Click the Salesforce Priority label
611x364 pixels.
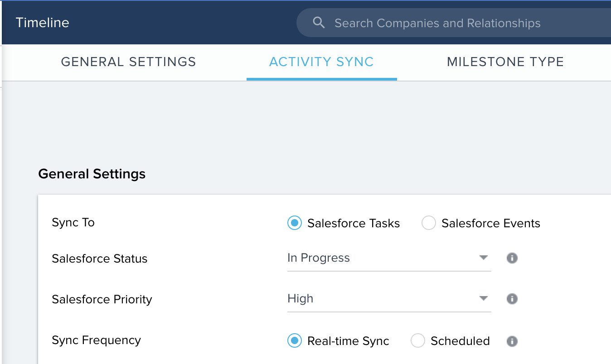[102, 299]
